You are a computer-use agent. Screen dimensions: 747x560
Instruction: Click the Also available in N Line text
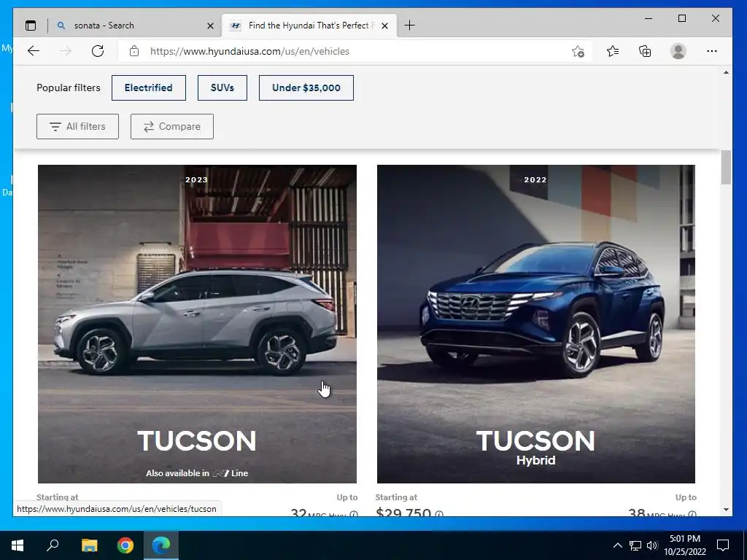click(197, 473)
